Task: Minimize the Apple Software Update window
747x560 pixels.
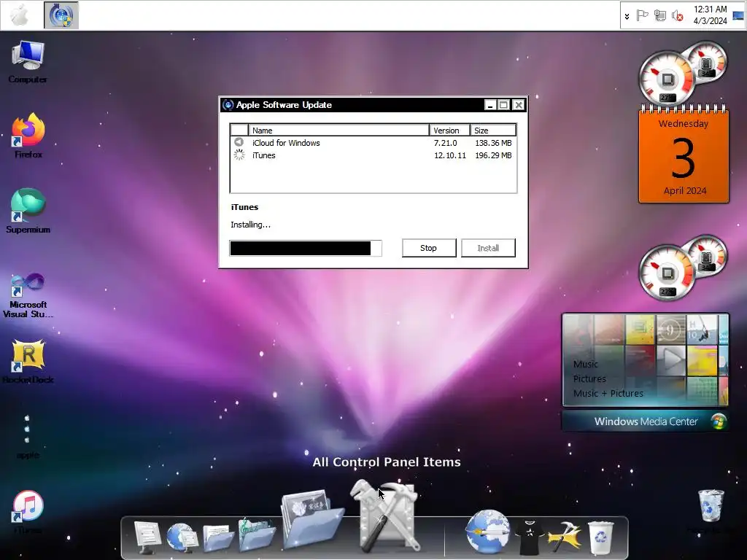Action: (490, 105)
